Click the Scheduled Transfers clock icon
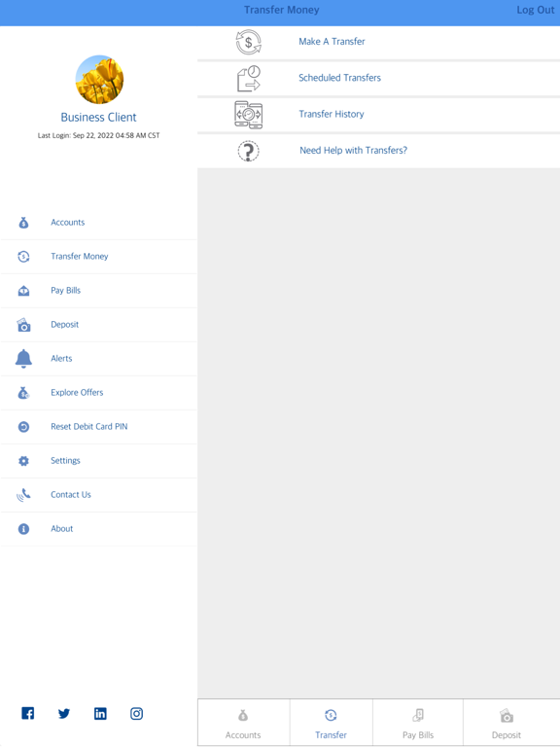The width and height of the screenshot is (560, 747). [249, 78]
